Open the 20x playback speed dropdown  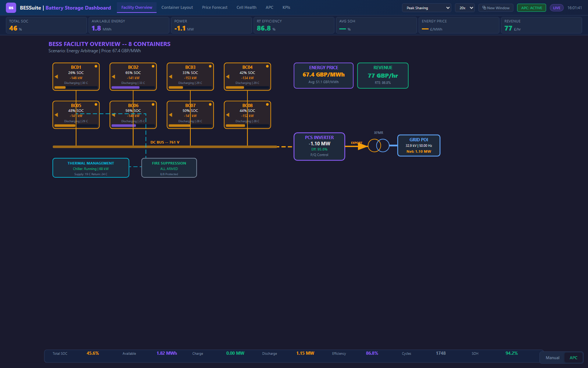[465, 7]
